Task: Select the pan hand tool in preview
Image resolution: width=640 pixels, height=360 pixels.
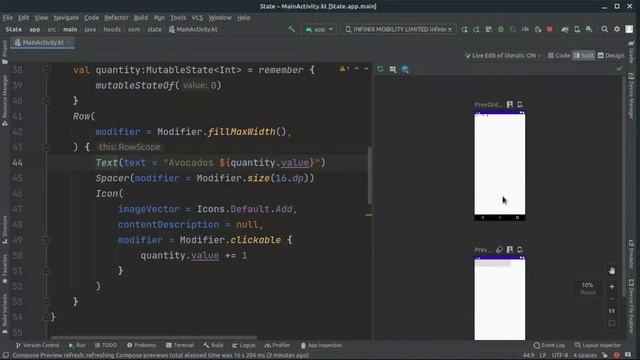Action: 612,271
